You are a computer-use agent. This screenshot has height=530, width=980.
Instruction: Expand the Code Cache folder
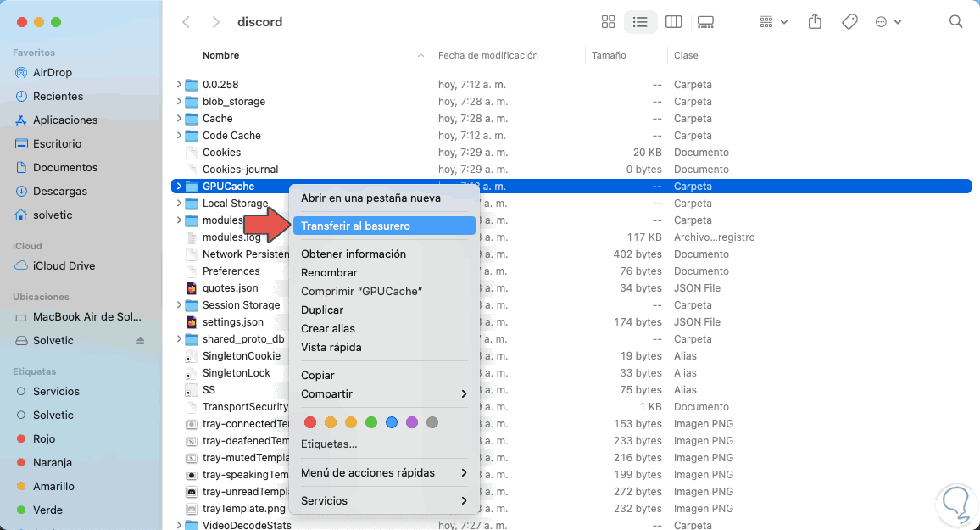(179, 135)
